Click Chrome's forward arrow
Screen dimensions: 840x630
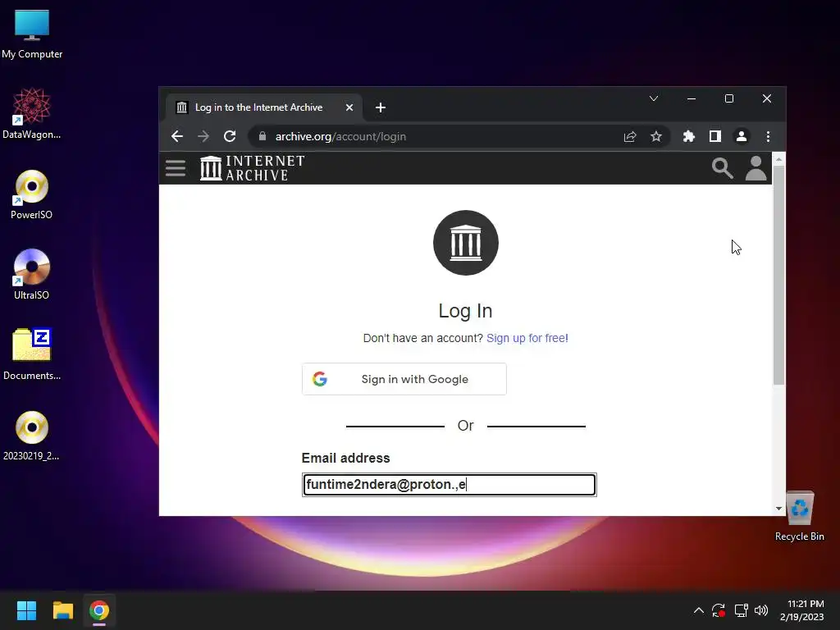click(x=203, y=137)
